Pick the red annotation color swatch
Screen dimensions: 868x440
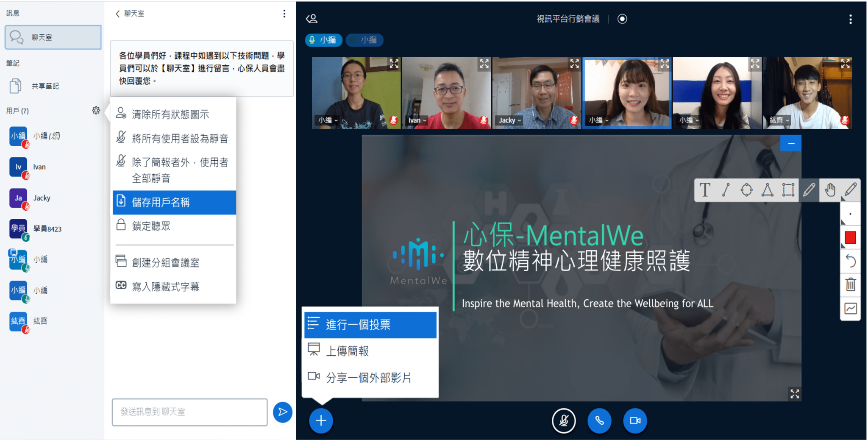point(851,237)
